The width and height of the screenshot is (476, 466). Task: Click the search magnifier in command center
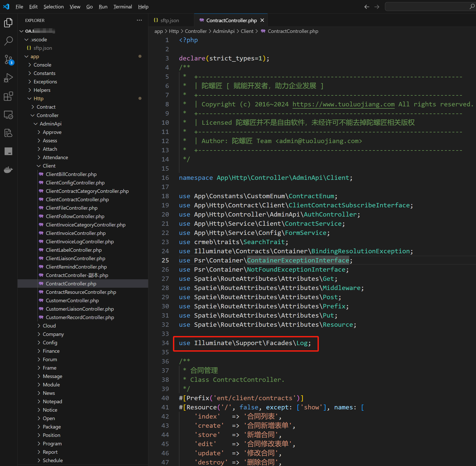[472, 7]
